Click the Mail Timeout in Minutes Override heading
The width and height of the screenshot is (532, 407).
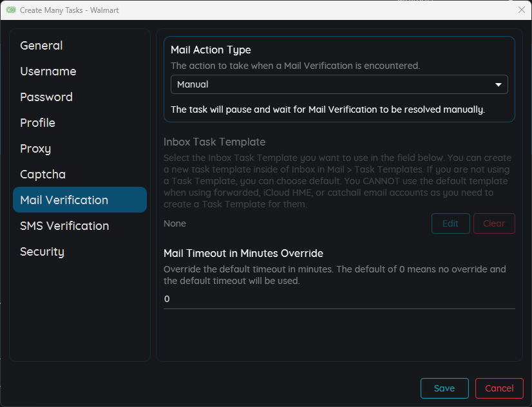pyautogui.click(x=243, y=253)
